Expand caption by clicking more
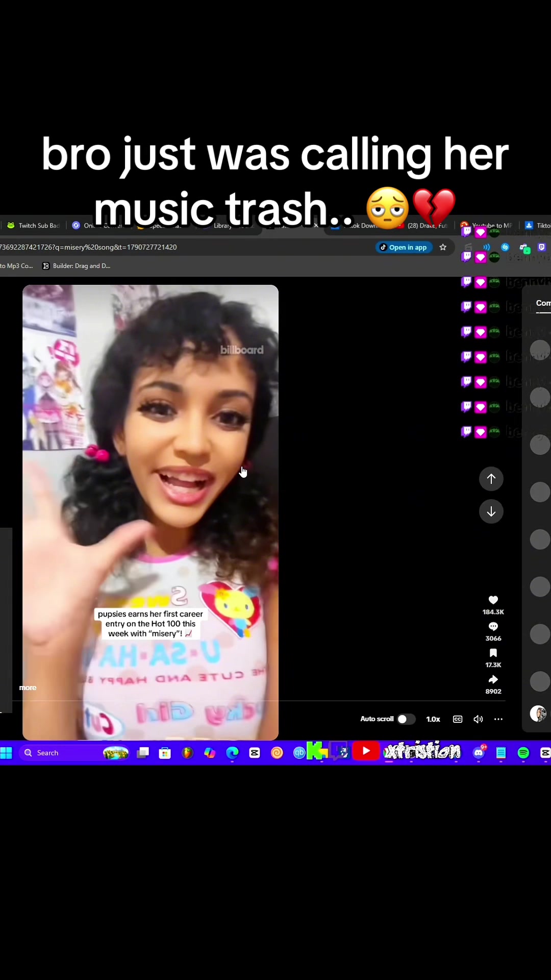 click(x=28, y=688)
